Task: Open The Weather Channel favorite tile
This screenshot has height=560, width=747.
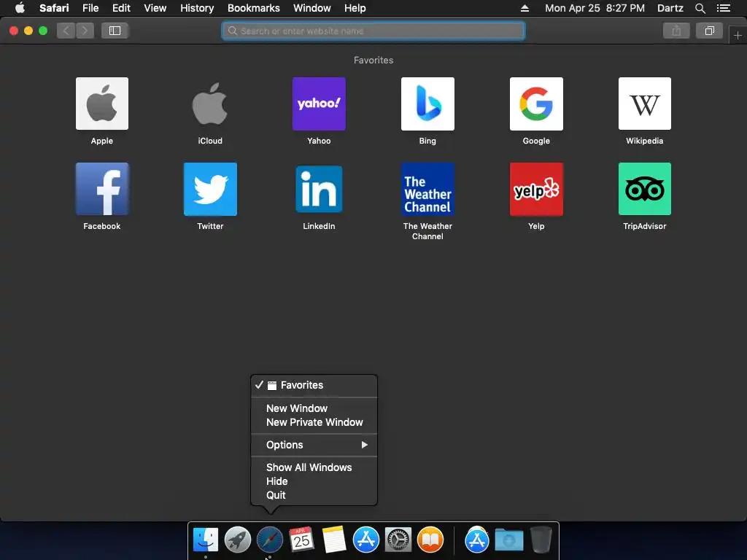Action: tap(427, 189)
